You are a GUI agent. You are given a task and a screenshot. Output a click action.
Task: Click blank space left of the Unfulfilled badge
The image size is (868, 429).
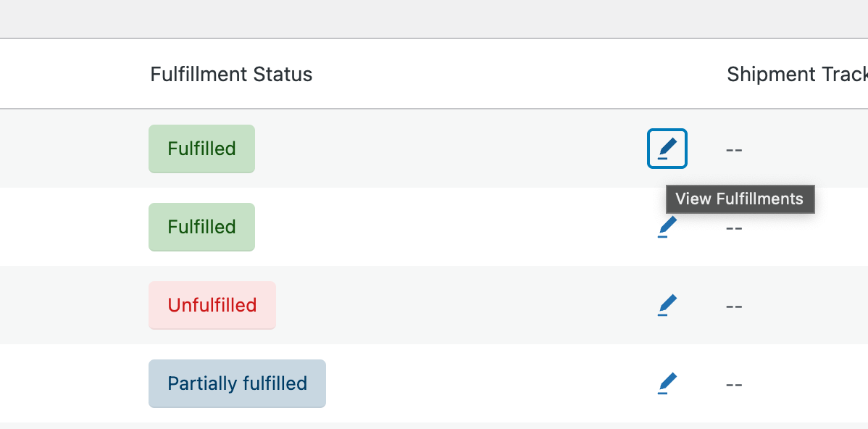point(72,305)
